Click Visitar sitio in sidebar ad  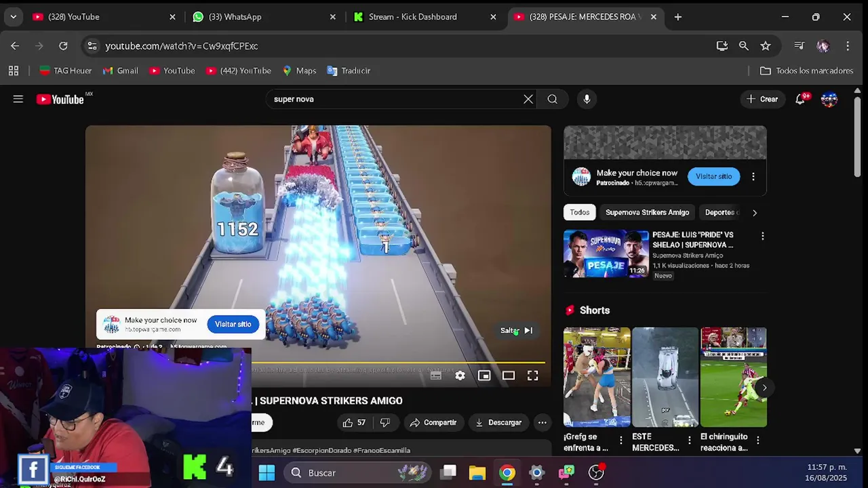pyautogui.click(x=713, y=176)
